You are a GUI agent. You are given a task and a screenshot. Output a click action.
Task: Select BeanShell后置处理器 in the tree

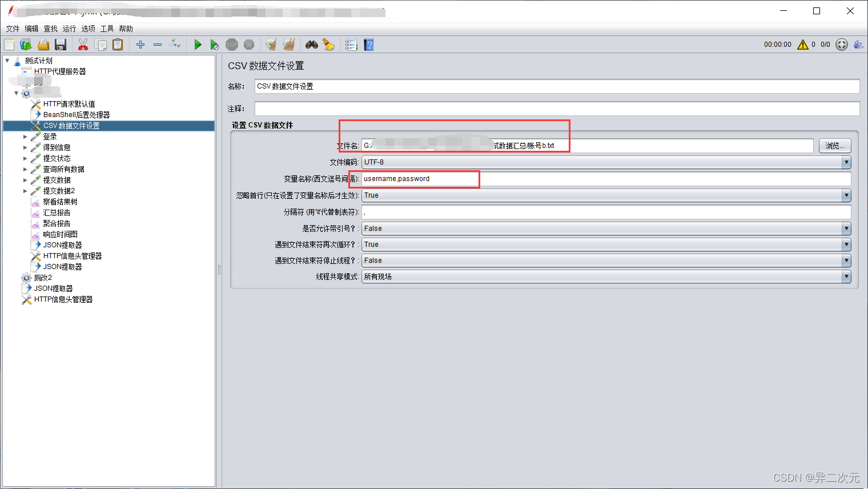pos(77,115)
